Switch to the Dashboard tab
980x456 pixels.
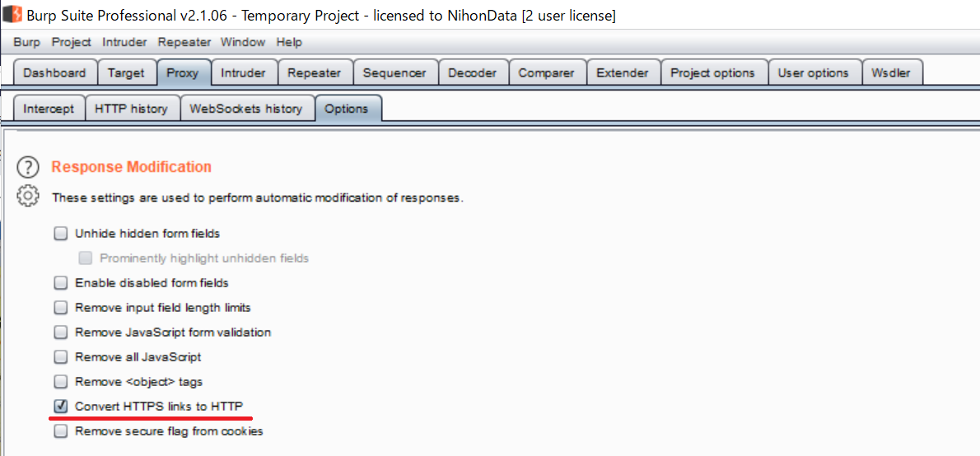[x=55, y=72]
